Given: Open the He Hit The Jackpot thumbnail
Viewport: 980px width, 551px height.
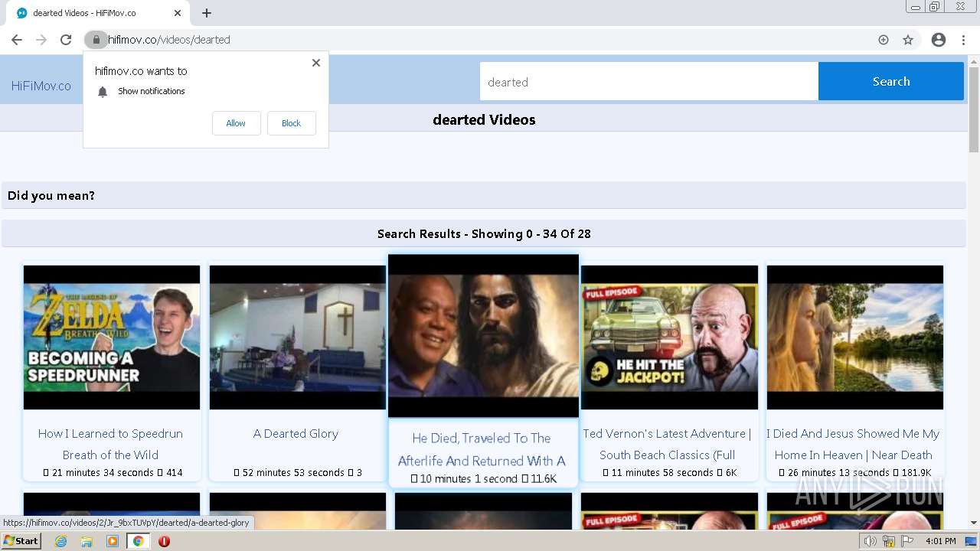Looking at the screenshot, I should click(x=670, y=337).
